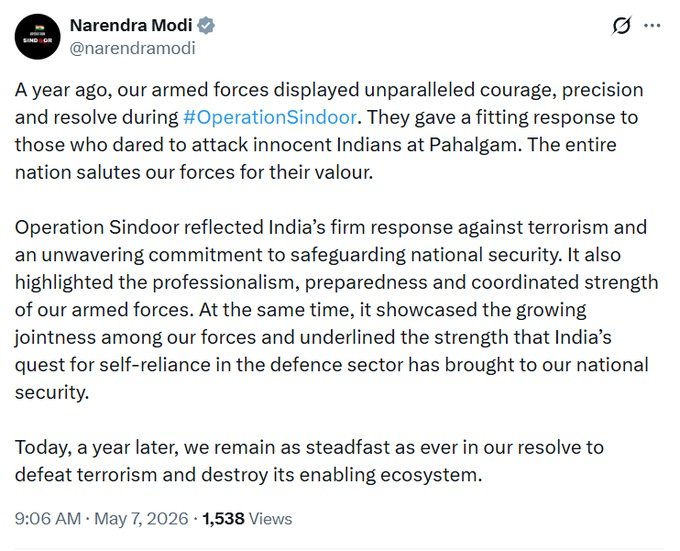Open the Narendra Modi display name
This screenshot has height=551, width=680.
(x=131, y=25)
